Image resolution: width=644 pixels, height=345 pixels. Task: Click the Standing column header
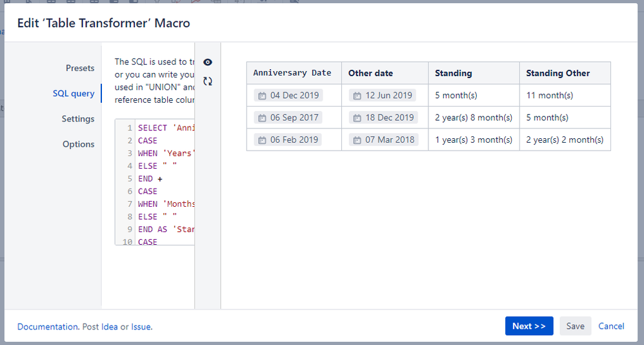(x=474, y=73)
